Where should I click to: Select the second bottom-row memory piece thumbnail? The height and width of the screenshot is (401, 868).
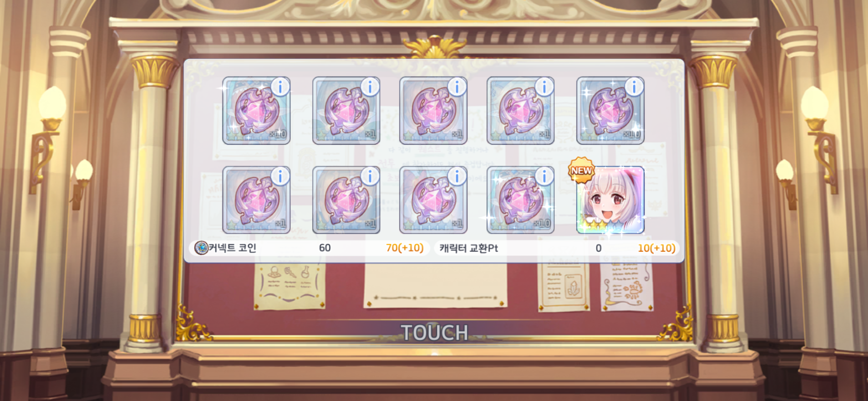346,200
